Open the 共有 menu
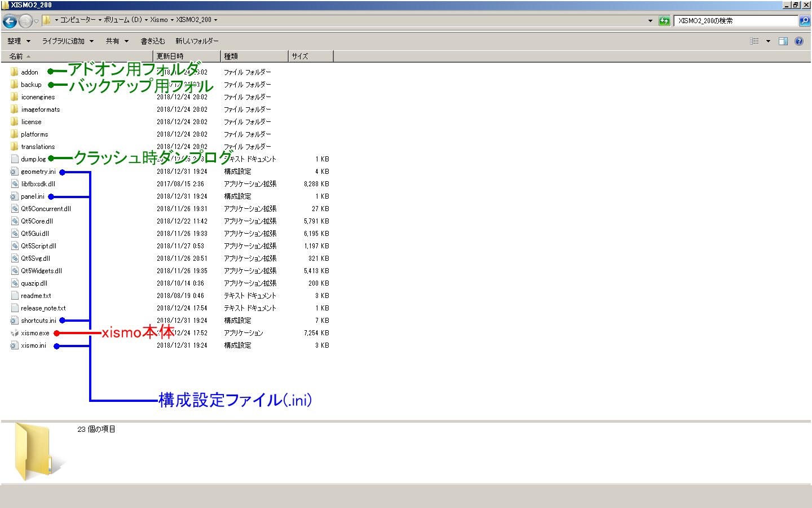This screenshot has width=812, height=508. pos(117,41)
